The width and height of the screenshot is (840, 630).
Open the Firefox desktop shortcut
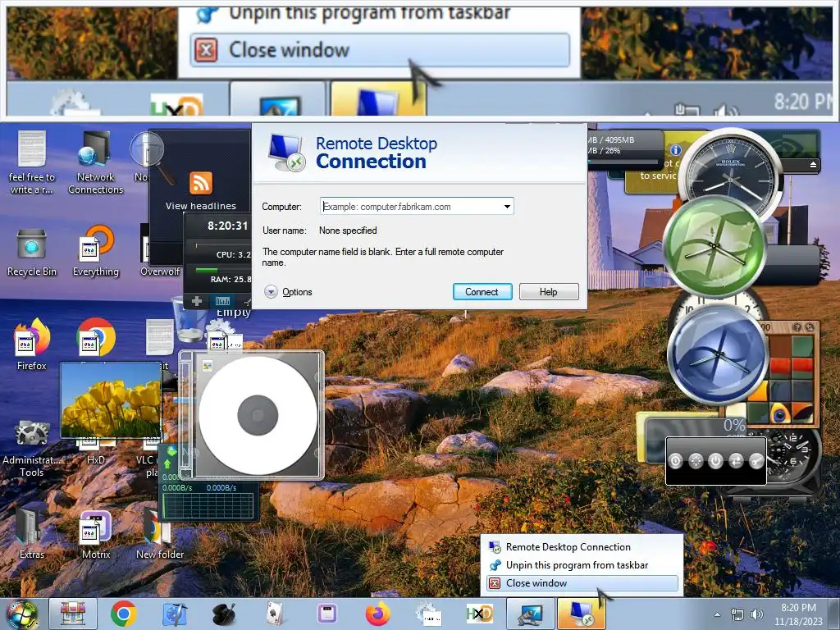pos(32,345)
